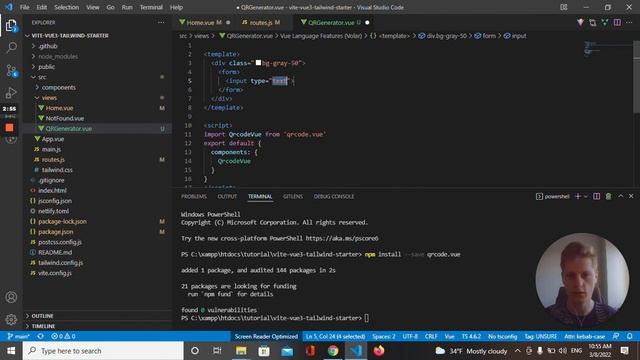Open the Accounts menu icon

pyautogui.click(x=11, y=297)
